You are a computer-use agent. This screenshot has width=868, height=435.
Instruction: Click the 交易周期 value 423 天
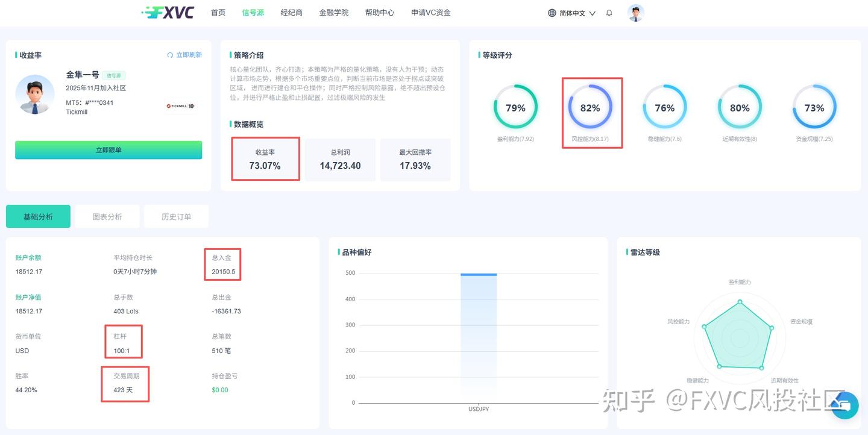click(123, 390)
